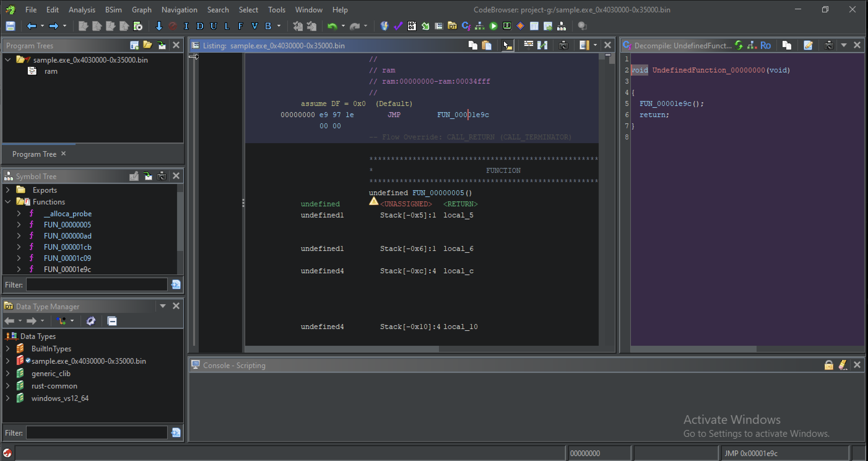Image resolution: width=868 pixels, height=461 pixels.
Task: Open the Analysis menu
Action: click(x=82, y=10)
